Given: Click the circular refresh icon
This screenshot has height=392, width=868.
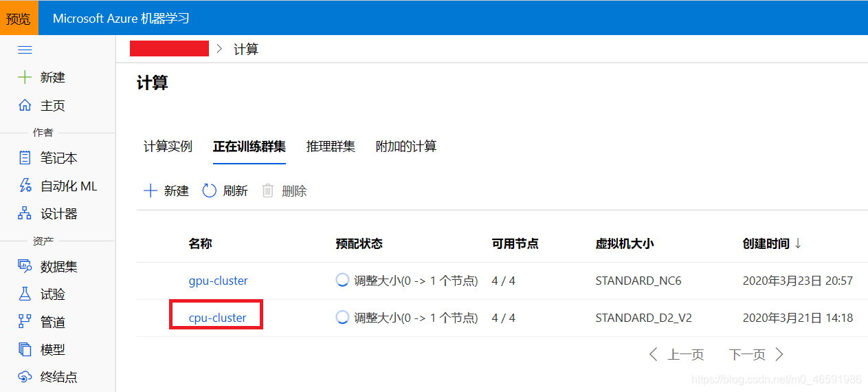Looking at the screenshot, I should click(209, 190).
